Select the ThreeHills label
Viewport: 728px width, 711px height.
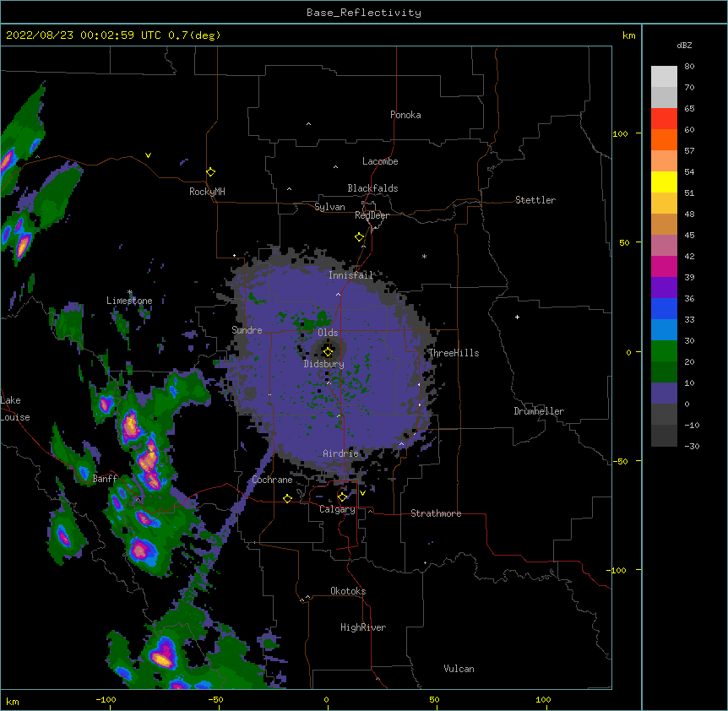pos(454,353)
